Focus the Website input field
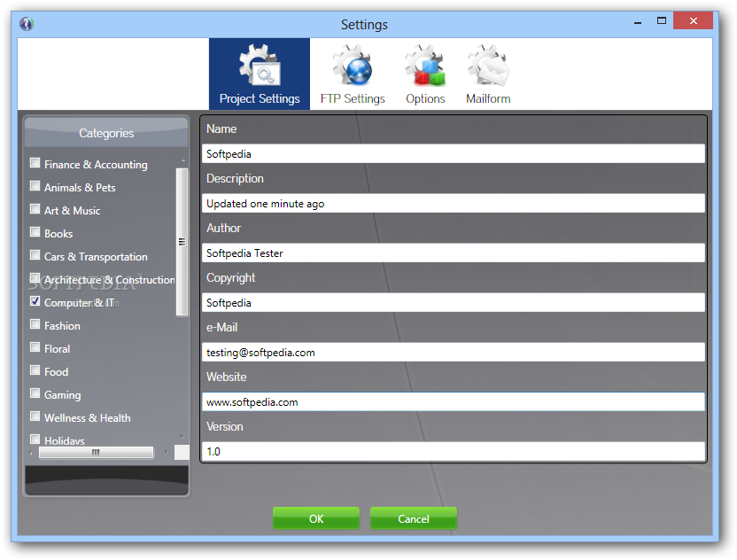This screenshot has height=560, width=737. click(454, 402)
